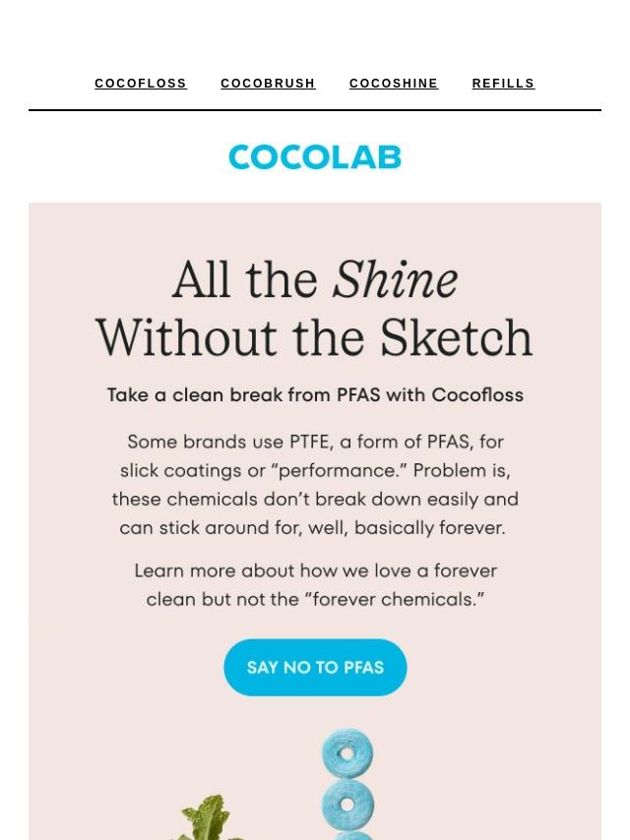Click the green mint leaf image
The image size is (630, 840).
click(207, 819)
